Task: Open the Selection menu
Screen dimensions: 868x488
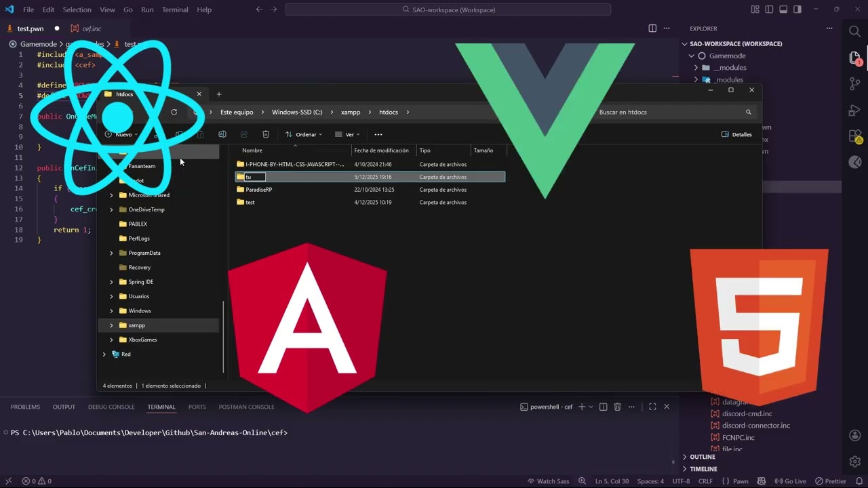Action: (x=77, y=9)
